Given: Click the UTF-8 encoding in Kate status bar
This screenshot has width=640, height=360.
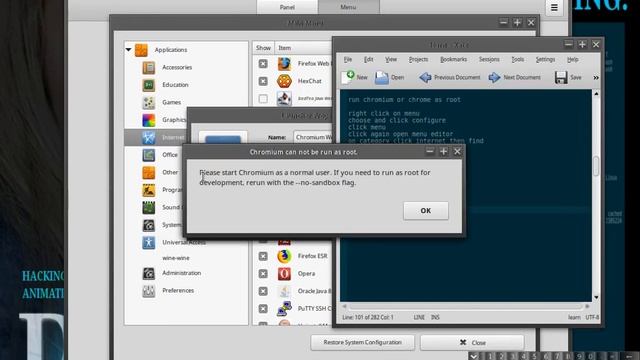Looking at the screenshot, I should pos(592,317).
